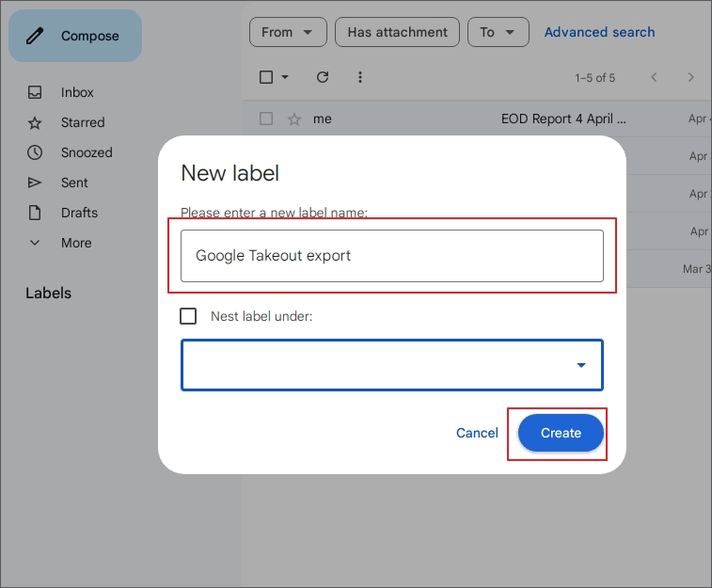Open the nest-under parent label dropdown
This screenshot has height=588, width=712.
click(392, 365)
